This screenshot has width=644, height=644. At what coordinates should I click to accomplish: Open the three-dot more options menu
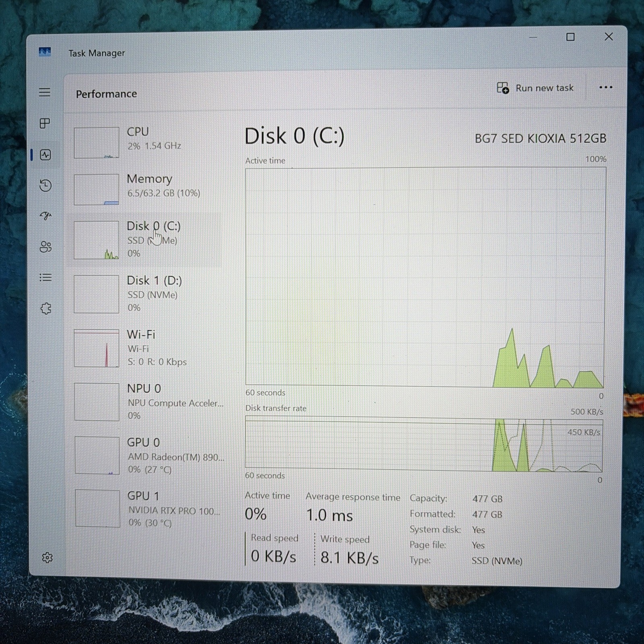[605, 87]
